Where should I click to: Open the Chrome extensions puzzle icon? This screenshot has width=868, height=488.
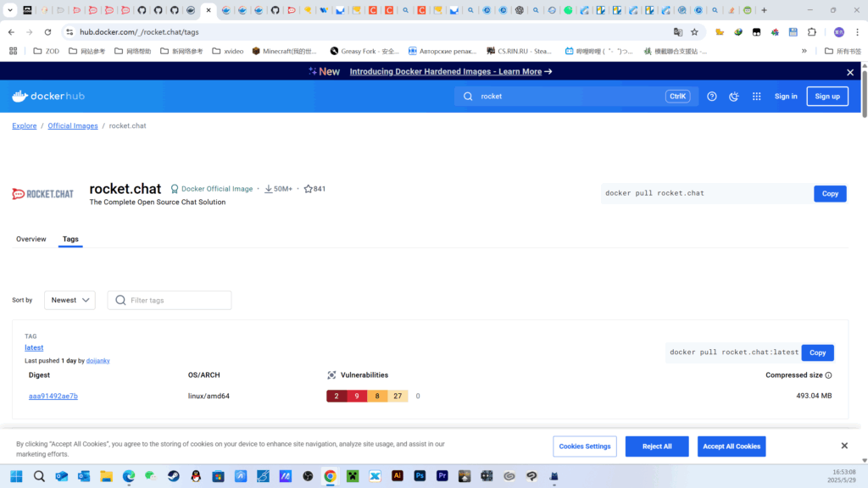pos(812,32)
